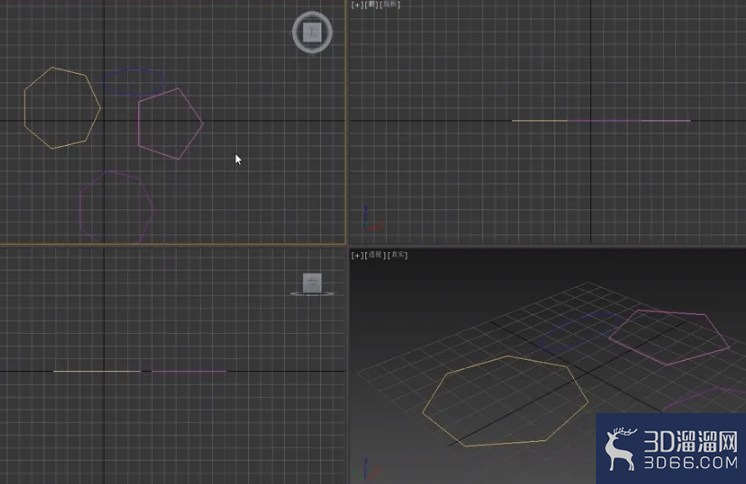This screenshot has height=484, width=746.
Task: Open the 线框 shading menu in front viewport
Action: tap(390, 5)
